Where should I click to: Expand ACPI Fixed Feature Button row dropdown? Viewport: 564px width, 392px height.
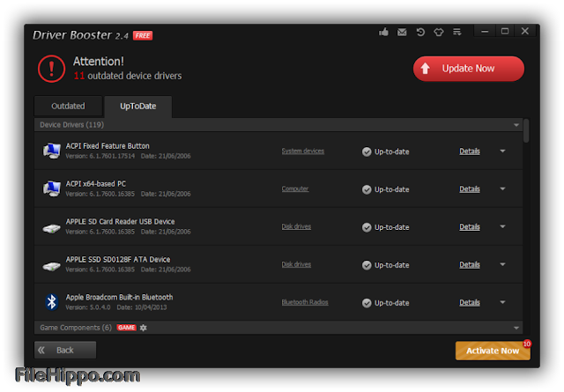503,151
